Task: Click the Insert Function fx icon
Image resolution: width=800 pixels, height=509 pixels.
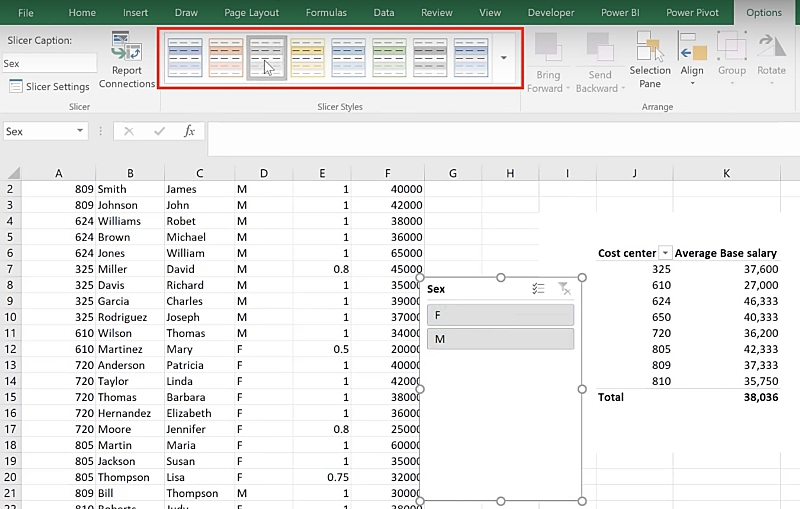Action: (189, 131)
